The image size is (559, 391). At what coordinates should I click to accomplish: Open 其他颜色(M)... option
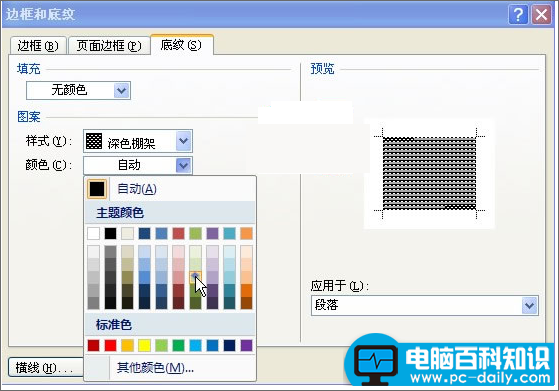coord(170,367)
